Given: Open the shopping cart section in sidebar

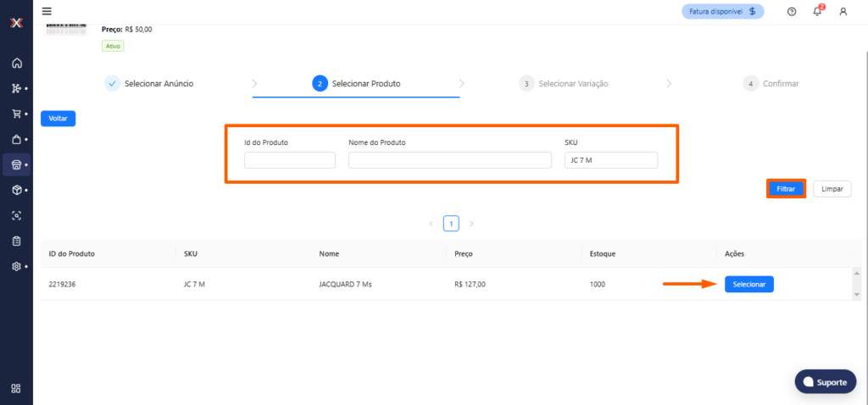Looking at the screenshot, I should click(x=16, y=114).
